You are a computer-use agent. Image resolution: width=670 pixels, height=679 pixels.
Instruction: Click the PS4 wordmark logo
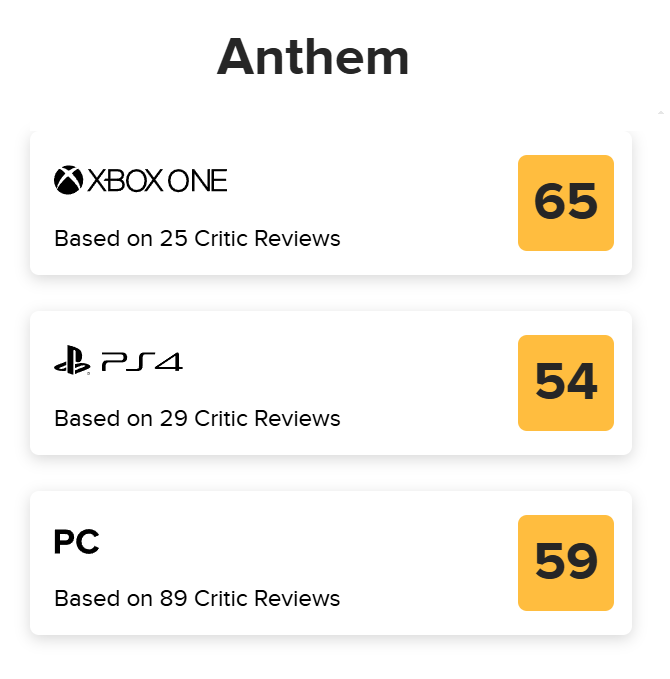(142, 361)
